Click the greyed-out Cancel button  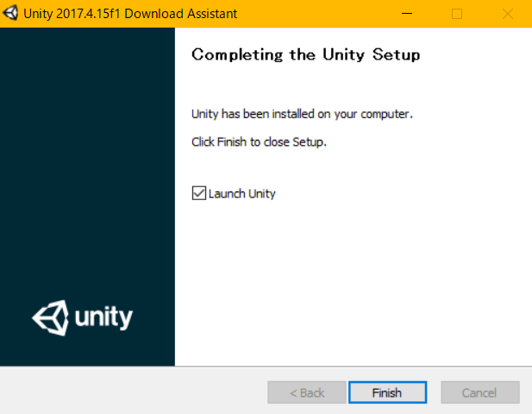(x=480, y=392)
